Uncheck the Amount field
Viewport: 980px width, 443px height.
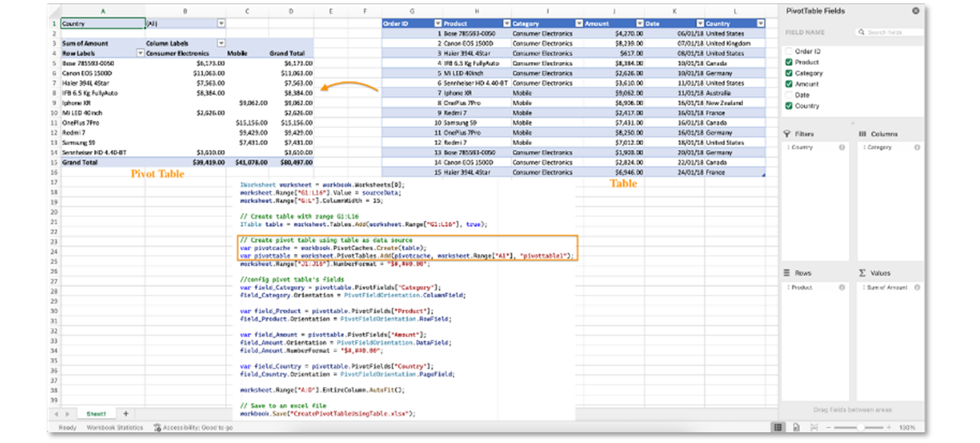788,83
